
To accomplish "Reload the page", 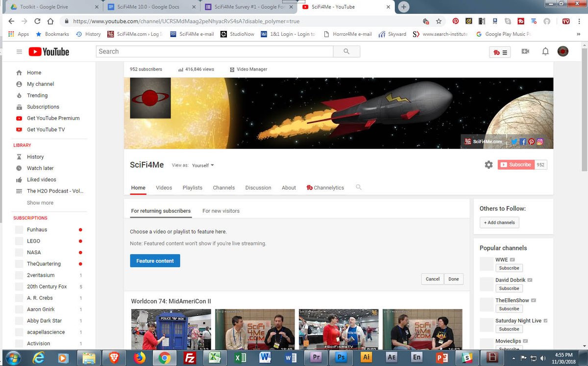I will [37, 21].
